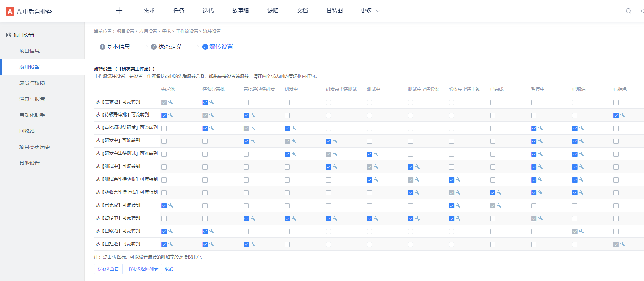Open wrench for 研发中 to 已取消
This screenshot has width=644, height=281.
point(581,141)
